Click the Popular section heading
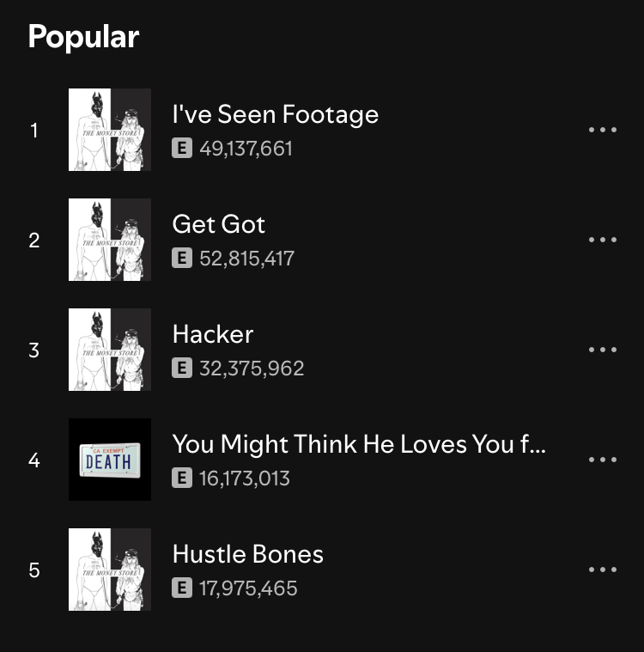The image size is (644, 652). point(83,37)
